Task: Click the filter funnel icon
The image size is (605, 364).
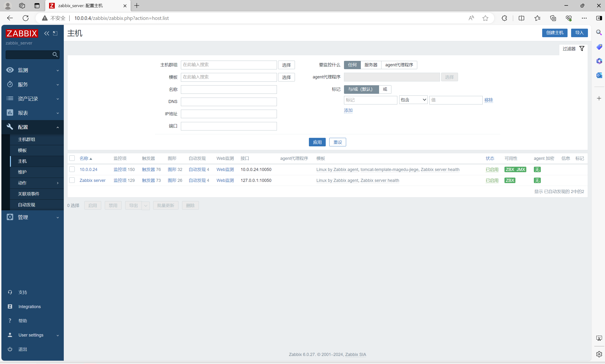Action: pyautogui.click(x=582, y=49)
